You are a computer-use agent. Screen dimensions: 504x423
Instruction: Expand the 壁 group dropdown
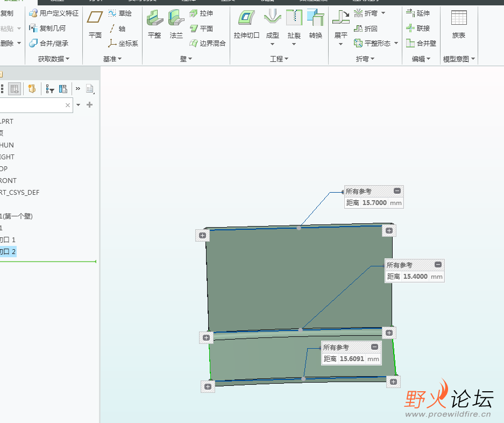[x=186, y=59]
